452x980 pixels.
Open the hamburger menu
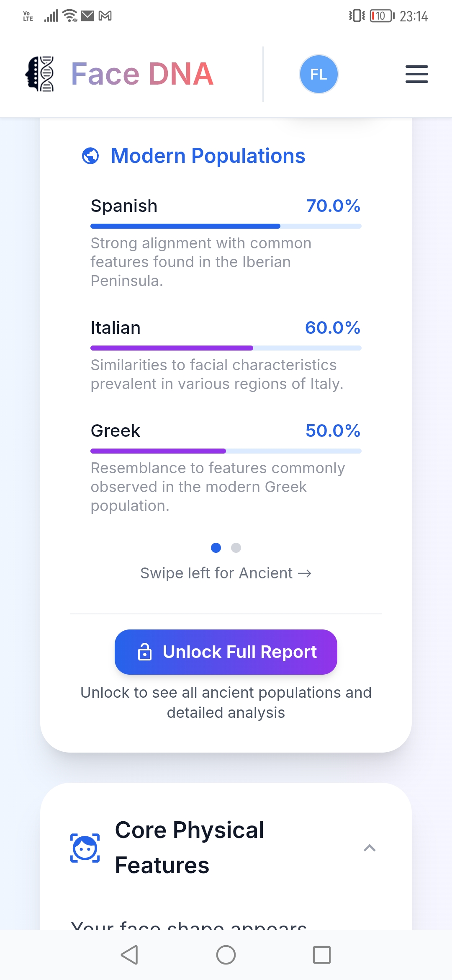[x=416, y=74]
